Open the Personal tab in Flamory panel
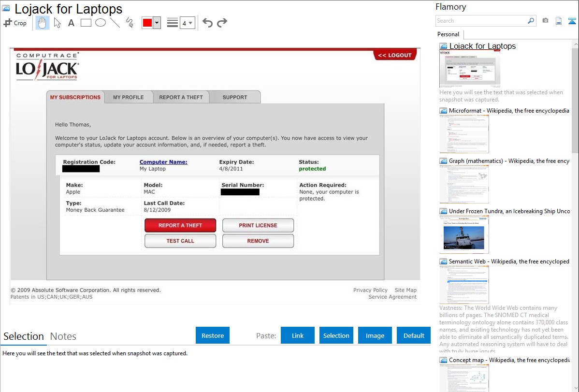The height and width of the screenshot is (392, 579). tap(448, 34)
